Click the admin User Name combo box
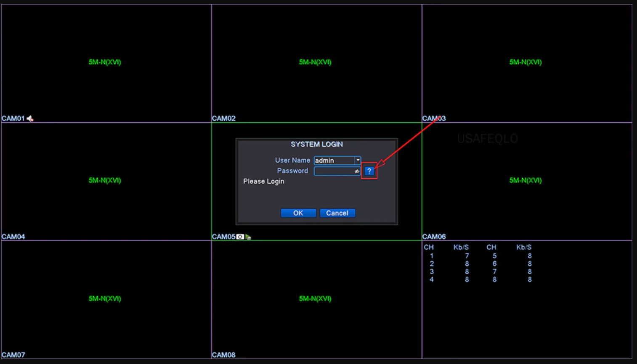Image resolution: width=637 pixels, height=364 pixels. pyautogui.click(x=334, y=161)
